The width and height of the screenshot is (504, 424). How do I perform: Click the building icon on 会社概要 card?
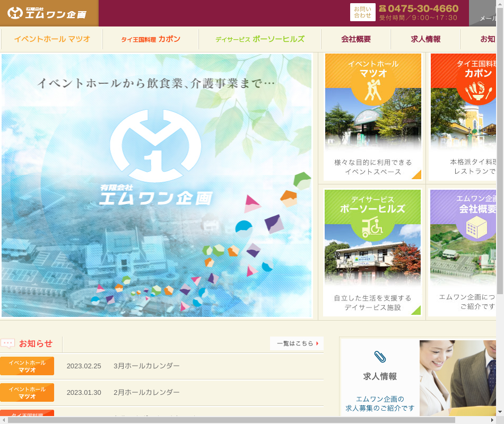477,227
